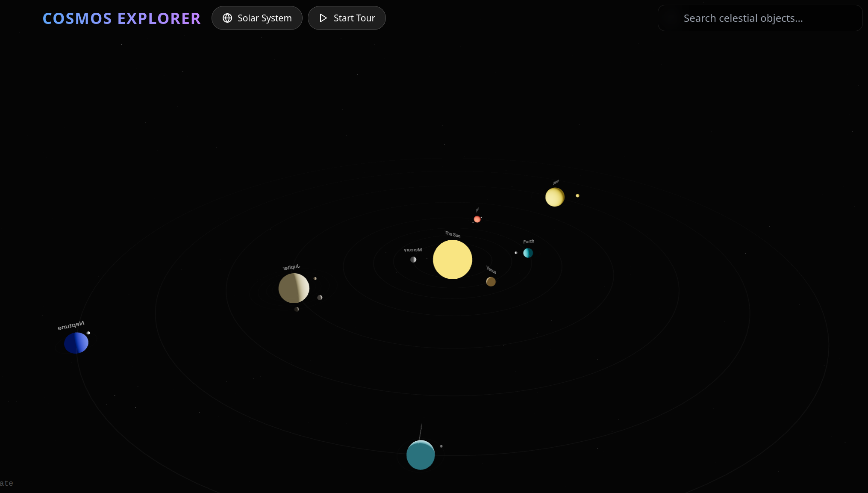Image resolution: width=868 pixels, height=493 pixels.
Task: Click the small yellow moon beside Saturn
Action: (x=577, y=196)
